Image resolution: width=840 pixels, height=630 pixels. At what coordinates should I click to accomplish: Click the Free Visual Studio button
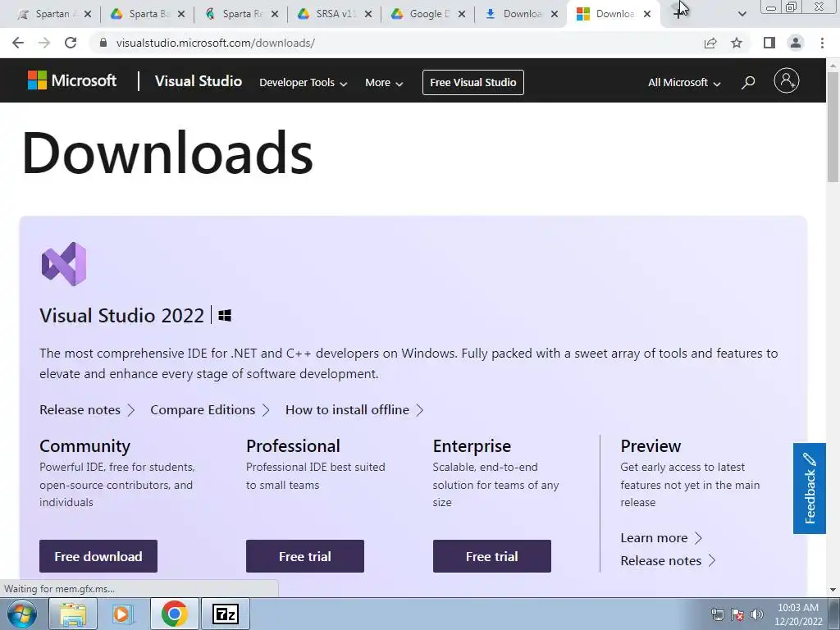(473, 83)
